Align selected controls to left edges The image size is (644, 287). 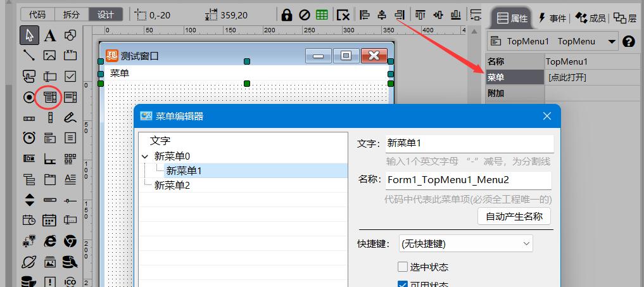(x=365, y=15)
